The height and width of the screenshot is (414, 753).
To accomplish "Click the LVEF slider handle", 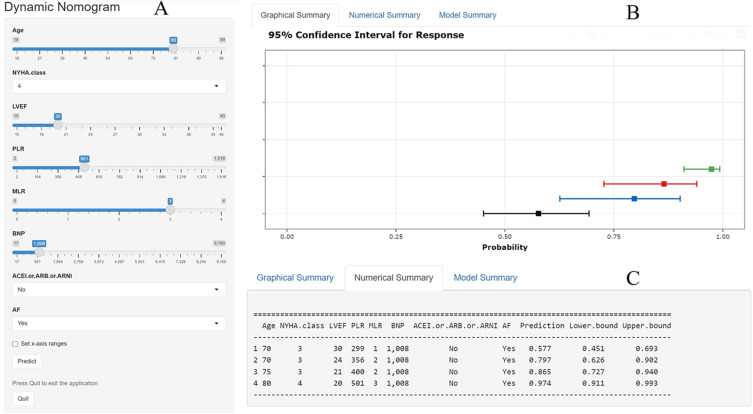I will click(58, 125).
